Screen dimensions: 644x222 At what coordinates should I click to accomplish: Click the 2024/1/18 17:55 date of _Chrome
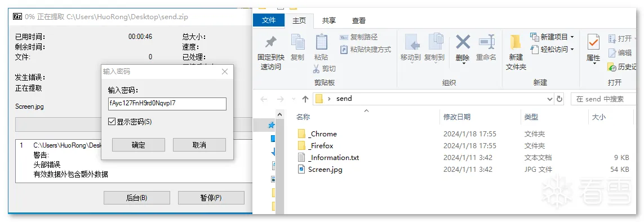(x=470, y=134)
